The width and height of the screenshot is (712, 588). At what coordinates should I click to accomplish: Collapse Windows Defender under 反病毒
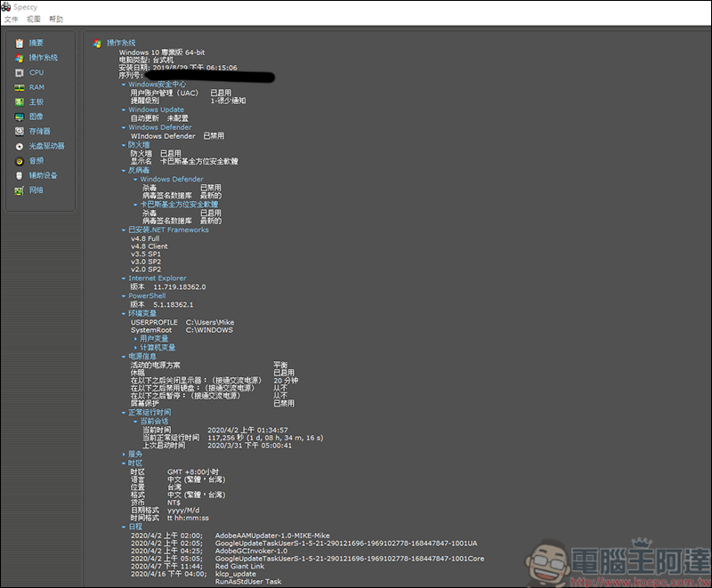pyautogui.click(x=135, y=179)
